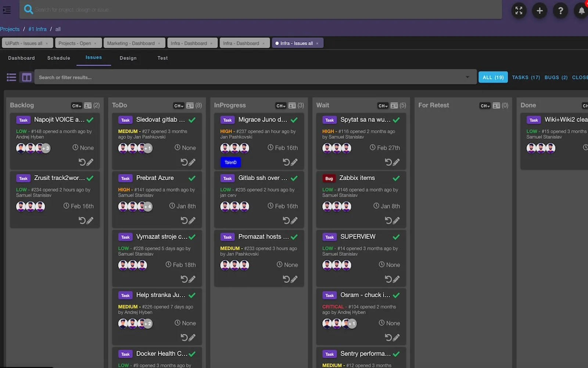This screenshot has width=588, height=368.
Task: Open the CH dropdown in Wait column
Action: (383, 106)
